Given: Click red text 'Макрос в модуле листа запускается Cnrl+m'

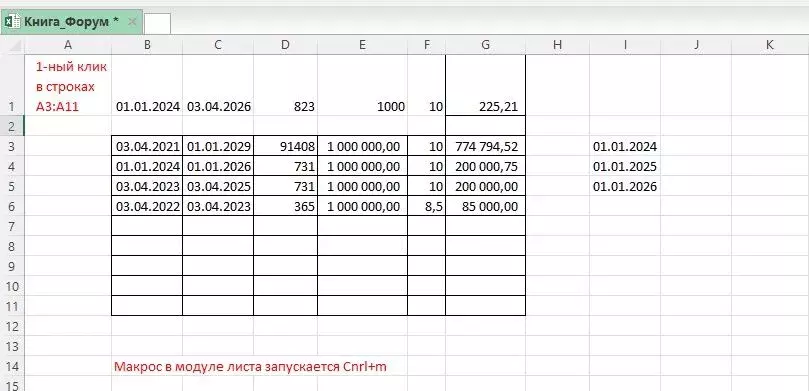Looking at the screenshot, I should pyautogui.click(x=250, y=366).
